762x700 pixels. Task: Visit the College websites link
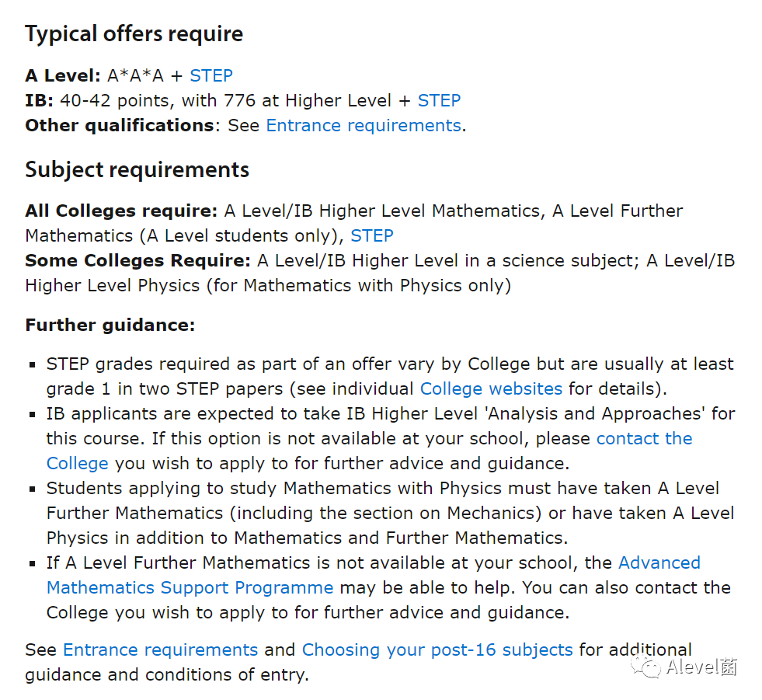tap(491, 389)
